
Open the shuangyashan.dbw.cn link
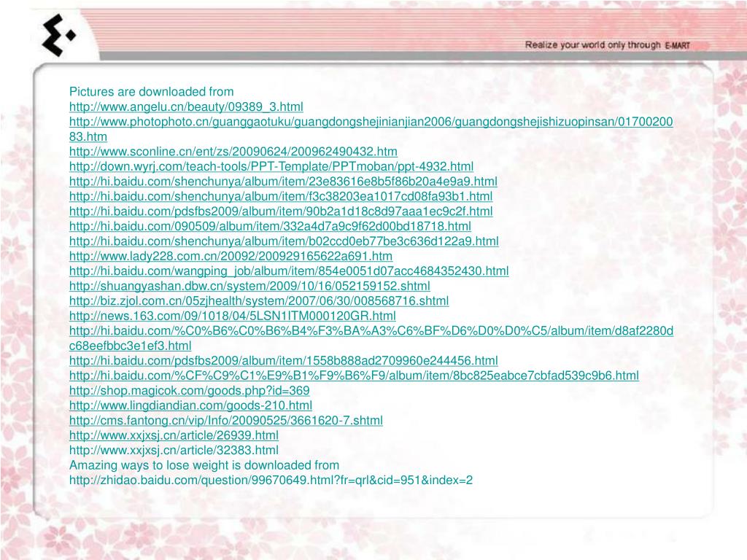click(x=249, y=286)
